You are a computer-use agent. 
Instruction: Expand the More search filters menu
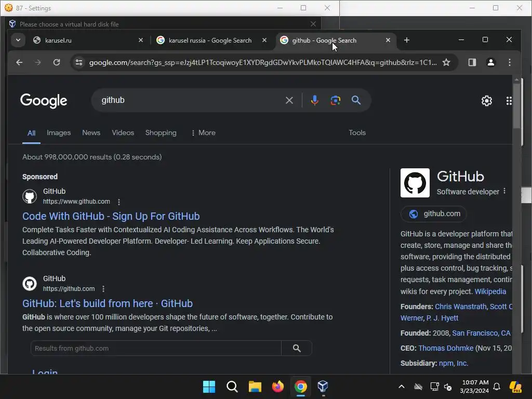coord(203,132)
